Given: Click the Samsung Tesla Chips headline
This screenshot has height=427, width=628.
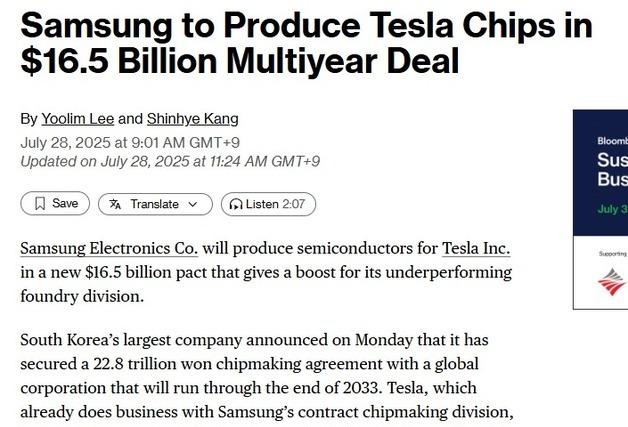Looking at the screenshot, I should click(x=306, y=43).
